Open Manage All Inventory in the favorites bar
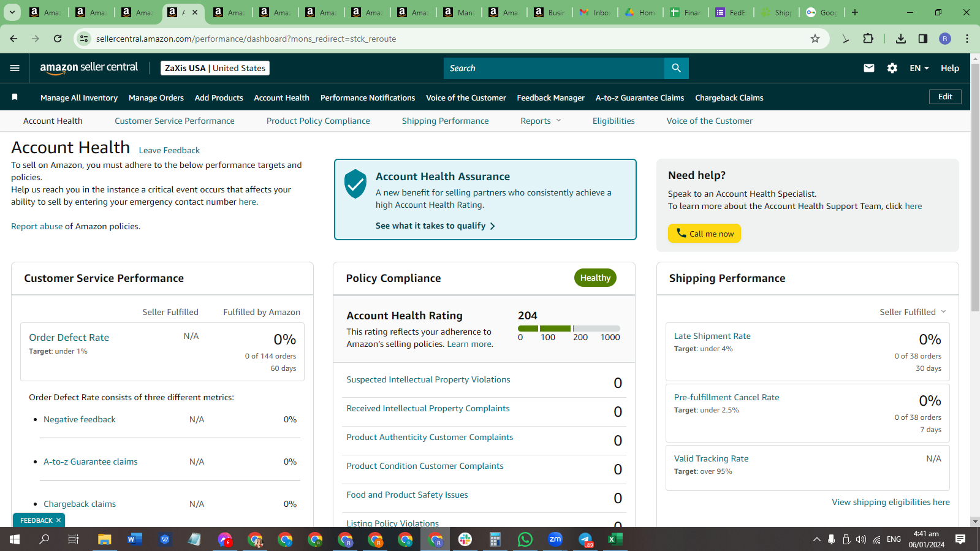This screenshot has height=551, width=980. 79,97
